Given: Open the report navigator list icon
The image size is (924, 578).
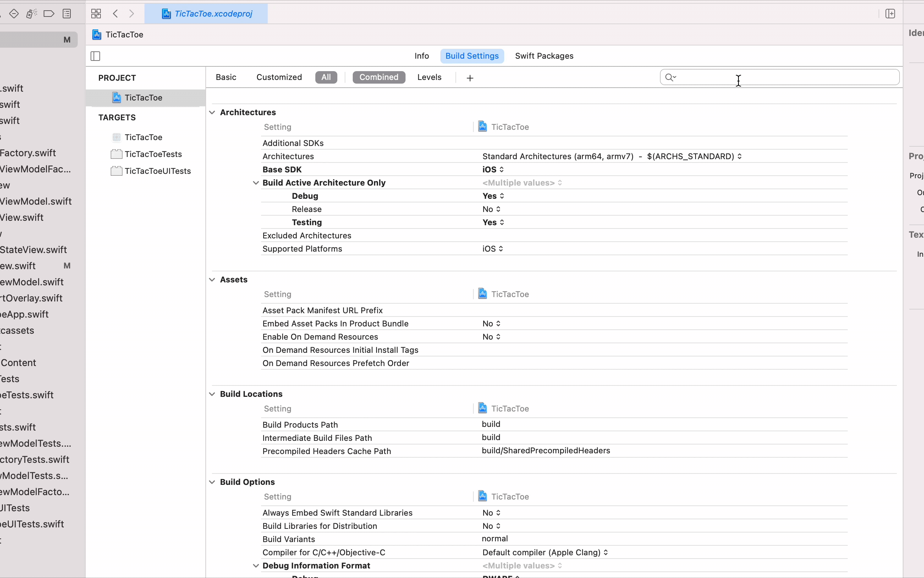Looking at the screenshot, I should click(x=67, y=14).
